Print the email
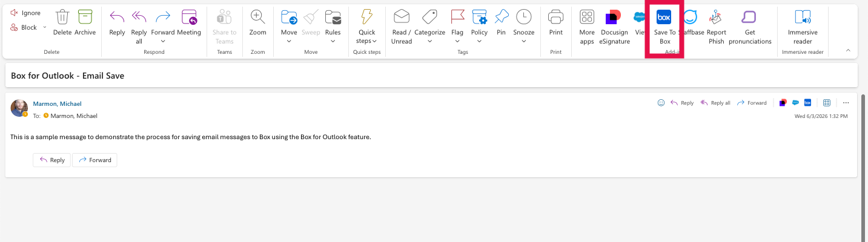The width and height of the screenshot is (868, 242). pyautogui.click(x=555, y=23)
